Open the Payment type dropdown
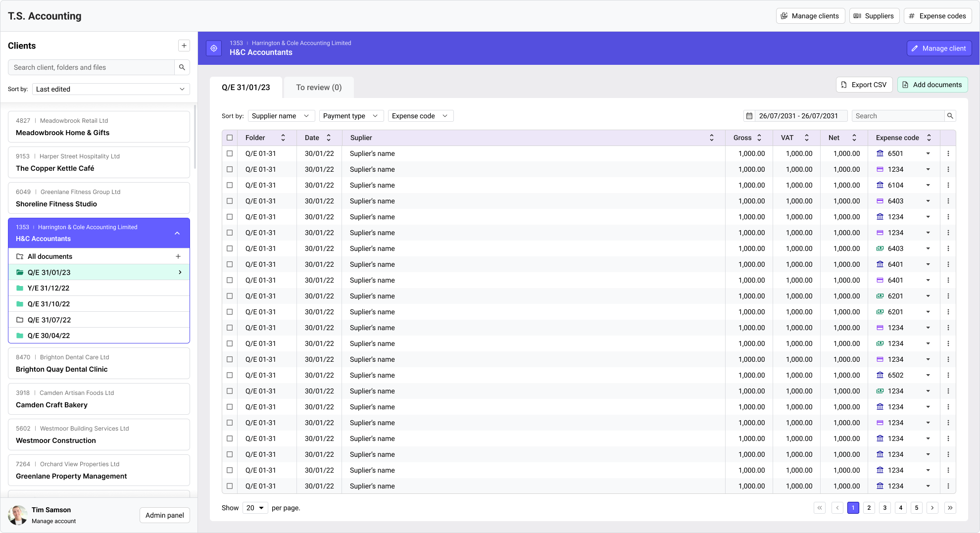 point(350,116)
